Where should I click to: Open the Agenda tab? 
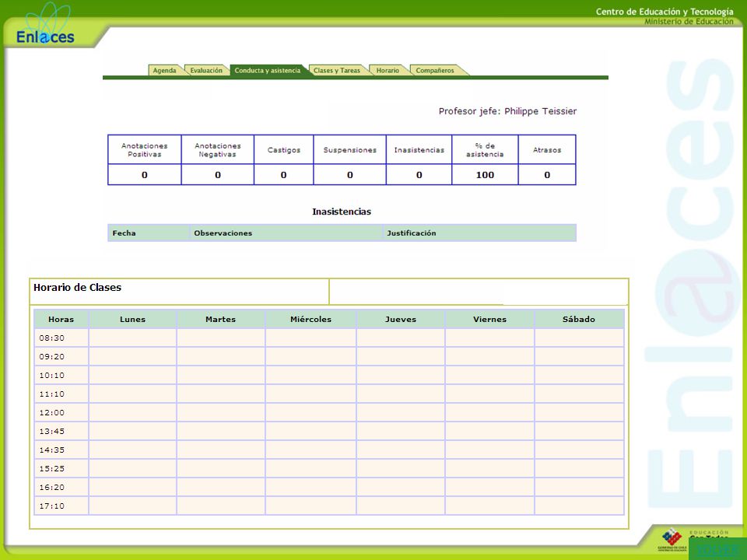(165, 70)
